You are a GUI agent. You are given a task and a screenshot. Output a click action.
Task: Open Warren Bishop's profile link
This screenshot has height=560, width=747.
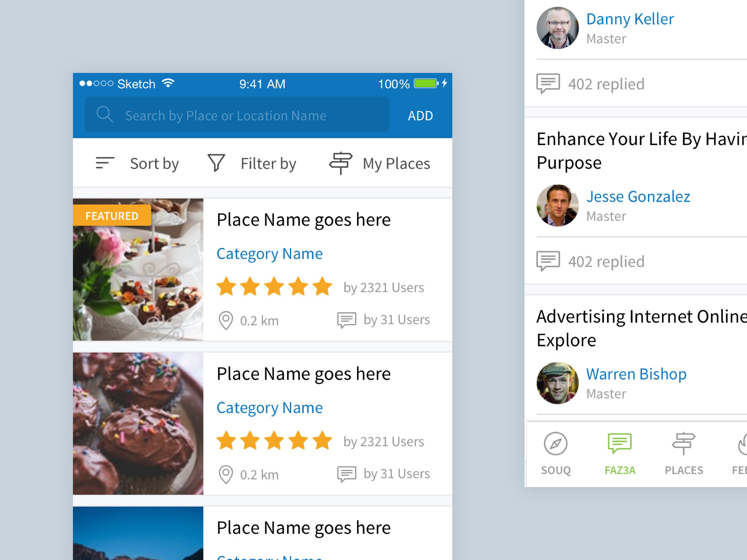click(636, 374)
